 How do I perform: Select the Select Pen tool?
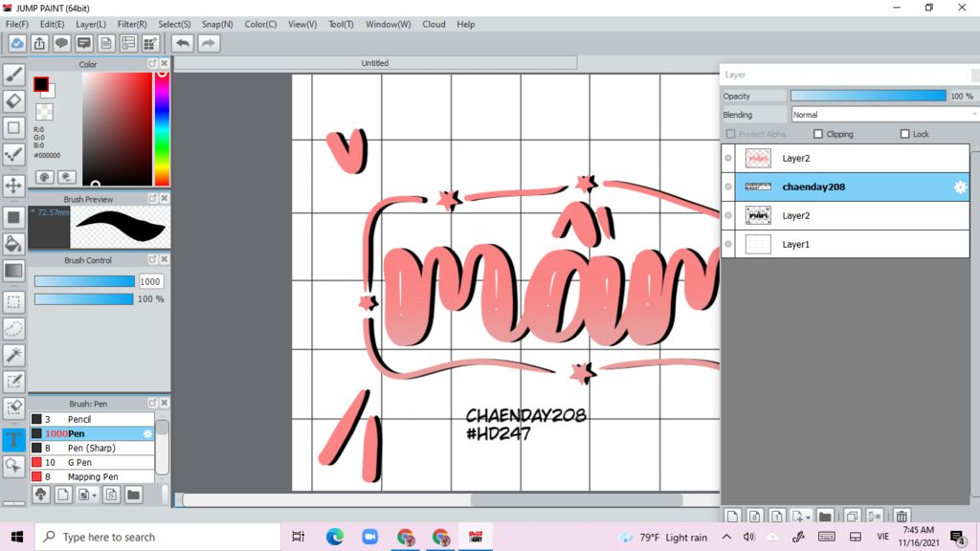click(x=13, y=382)
